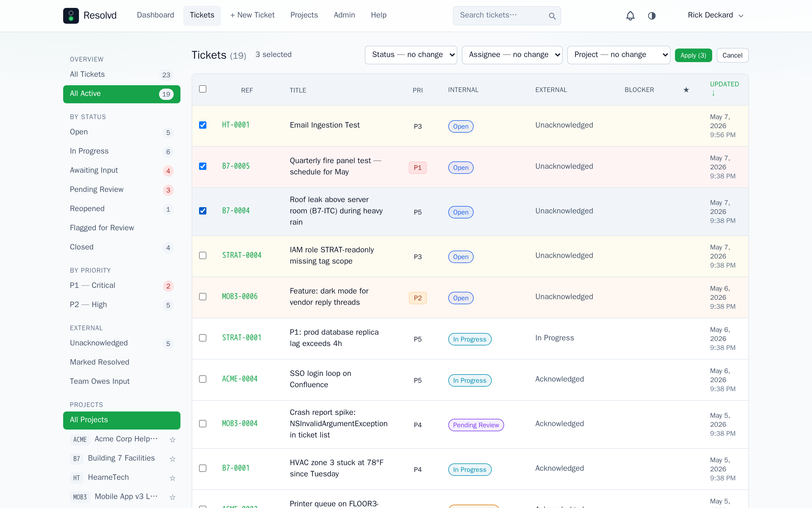This screenshot has width=812, height=508.
Task: Click the Updated sort arrow header
Action: click(x=724, y=88)
